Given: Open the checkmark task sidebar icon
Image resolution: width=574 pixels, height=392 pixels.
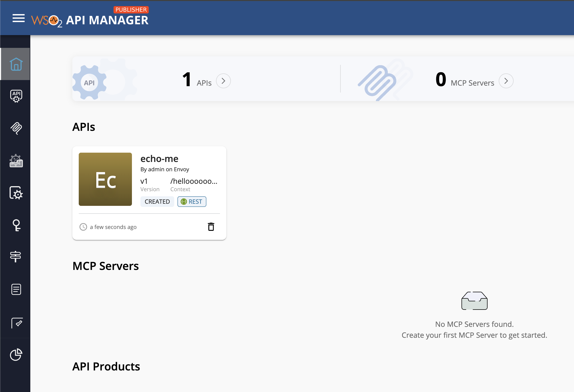Looking at the screenshot, I should pyautogui.click(x=16, y=323).
